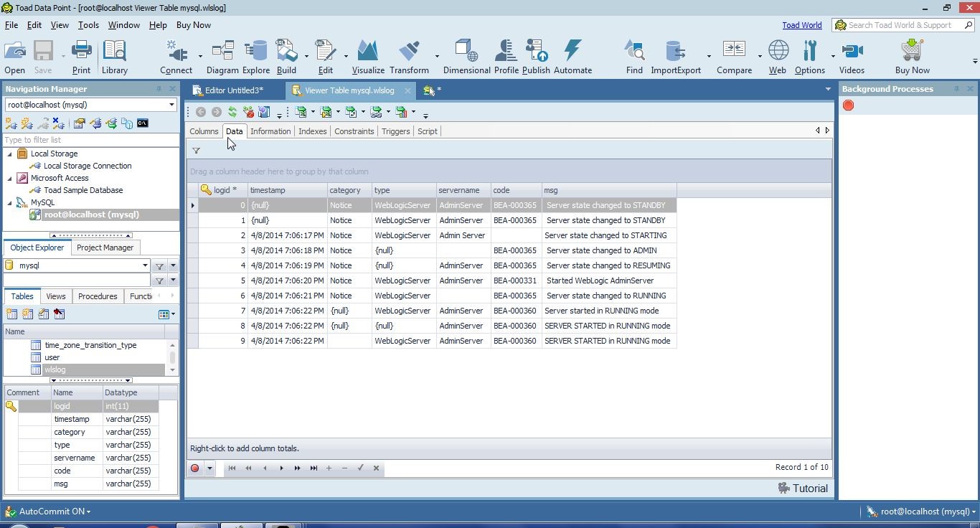The image size is (980, 528).
Task: Click the Search Toad World & Support field
Action: tap(904, 25)
